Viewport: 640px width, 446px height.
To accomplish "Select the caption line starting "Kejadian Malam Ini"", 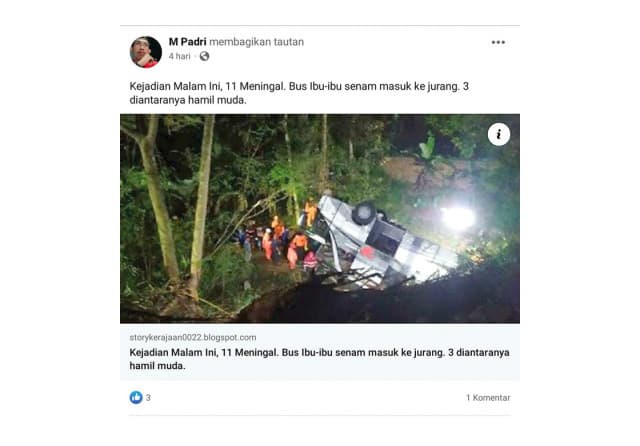I will click(299, 87).
